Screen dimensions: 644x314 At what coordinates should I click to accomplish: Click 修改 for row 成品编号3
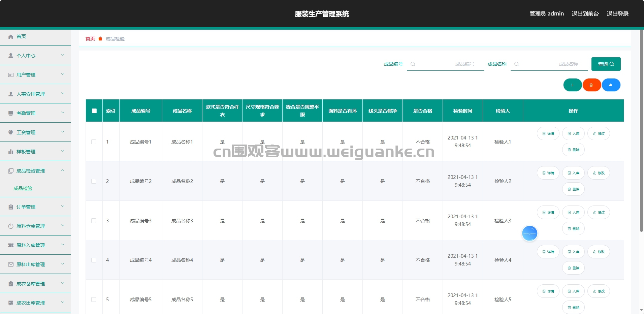pos(599,212)
